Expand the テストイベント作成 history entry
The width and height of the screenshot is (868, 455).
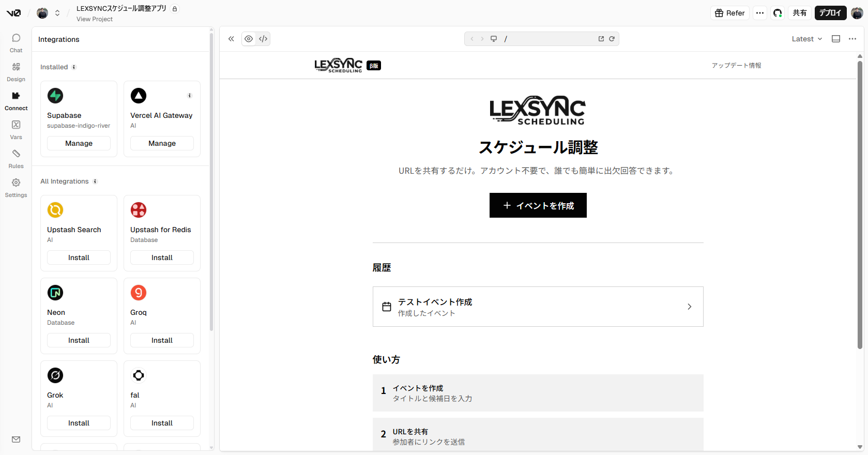pos(538,307)
